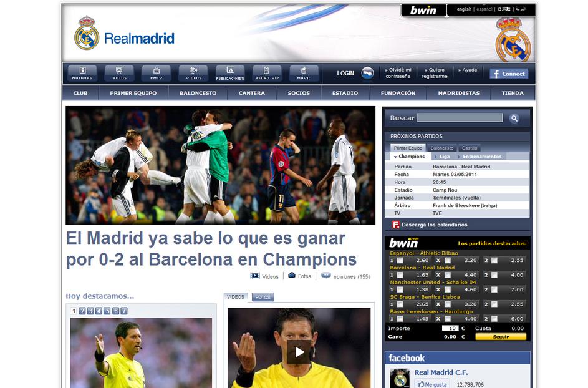Check the 1 box for Barcelona - Real Madrid
The image size is (588, 388).
click(x=400, y=274)
